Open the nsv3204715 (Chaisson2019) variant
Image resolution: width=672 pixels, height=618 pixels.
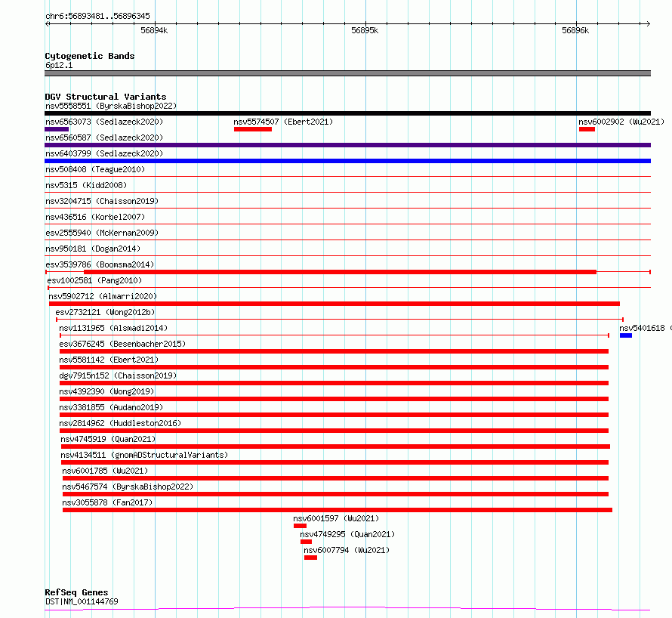click(x=102, y=201)
